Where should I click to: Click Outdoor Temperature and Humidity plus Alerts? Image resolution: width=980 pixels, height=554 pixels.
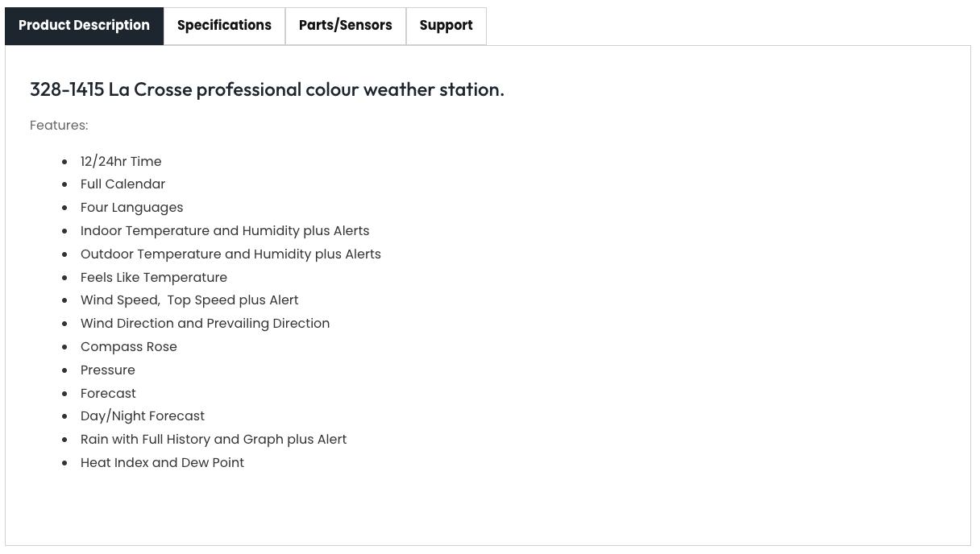(x=230, y=254)
